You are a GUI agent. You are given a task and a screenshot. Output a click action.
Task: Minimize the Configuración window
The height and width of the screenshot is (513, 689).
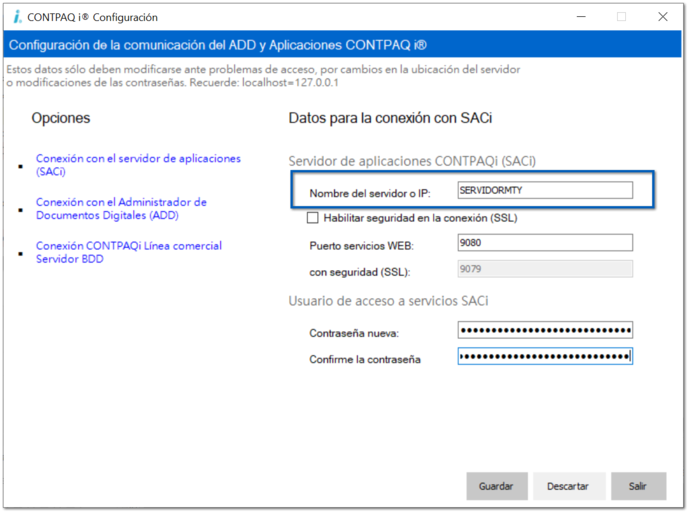581,17
